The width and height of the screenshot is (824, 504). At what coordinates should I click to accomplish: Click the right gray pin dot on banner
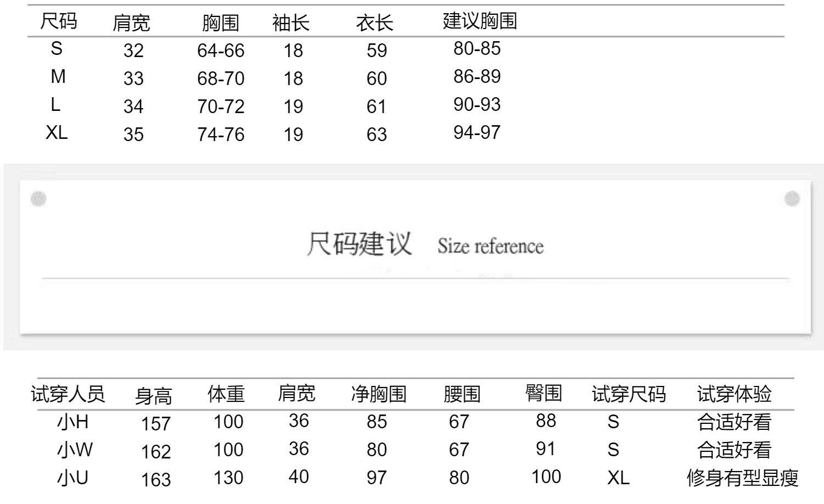coord(792,199)
